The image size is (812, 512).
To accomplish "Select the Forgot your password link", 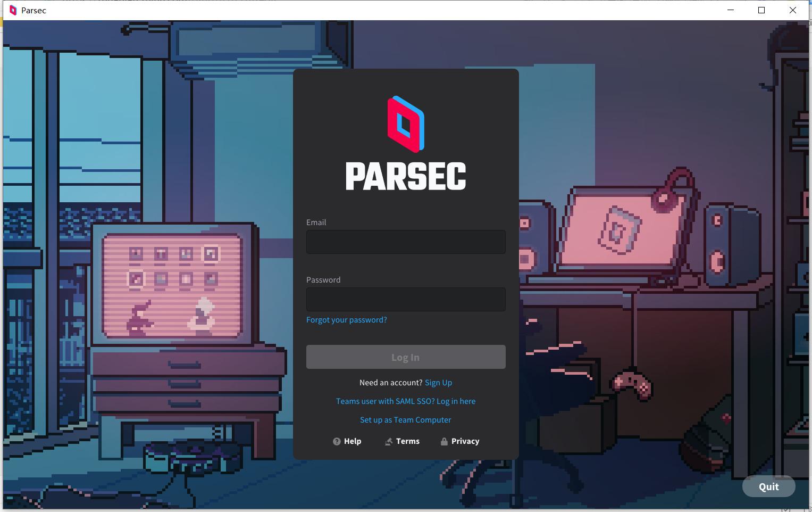I will click(x=346, y=319).
